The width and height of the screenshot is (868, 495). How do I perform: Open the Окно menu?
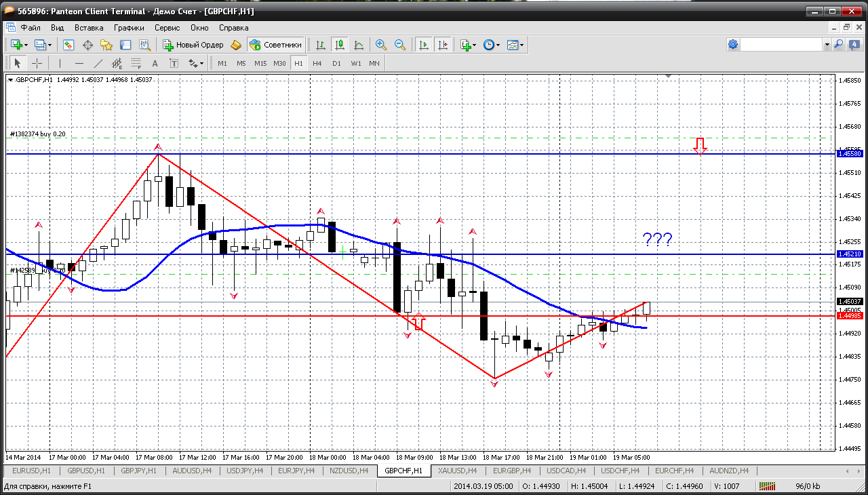[199, 28]
